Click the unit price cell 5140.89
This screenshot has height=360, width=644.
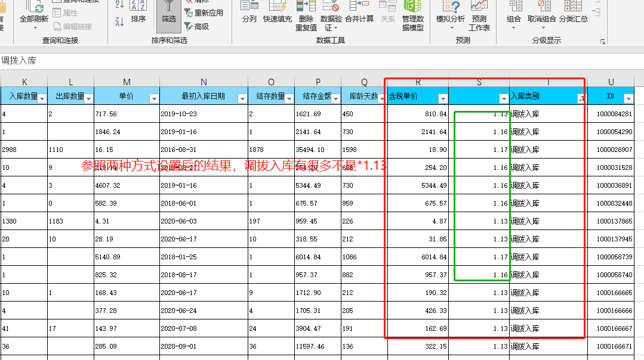[x=127, y=257]
